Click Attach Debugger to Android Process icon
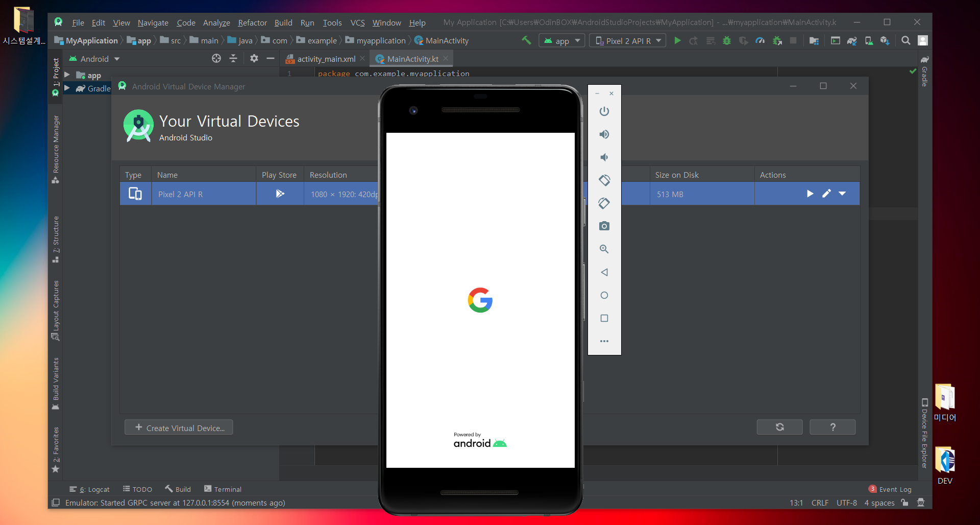This screenshot has height=525, width=980. [x=777, y=40]
